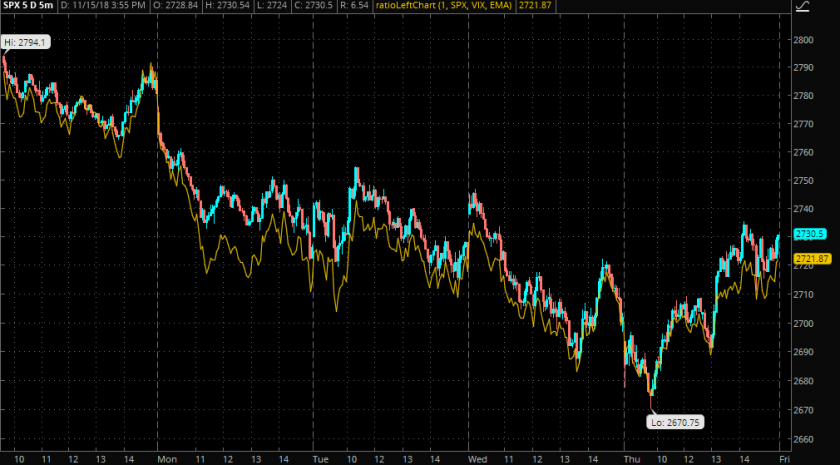
Task: Click the Hi: 2794.1 price bubble
Action: 26,42
